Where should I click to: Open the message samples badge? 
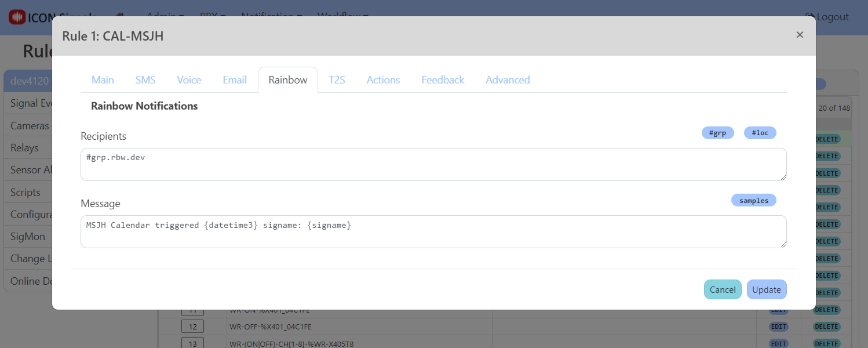(x=753, y=200)
